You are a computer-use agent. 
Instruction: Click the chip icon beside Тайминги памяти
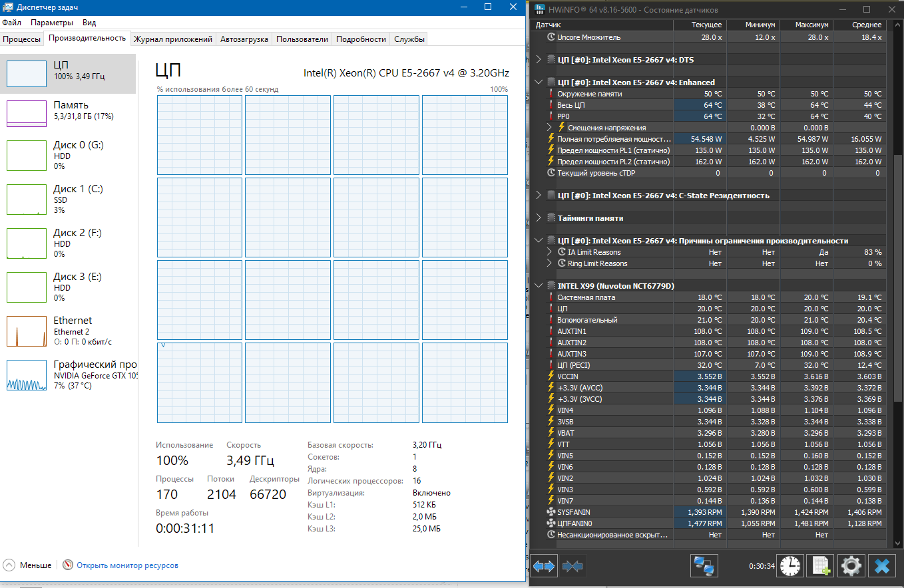(551, 218)
